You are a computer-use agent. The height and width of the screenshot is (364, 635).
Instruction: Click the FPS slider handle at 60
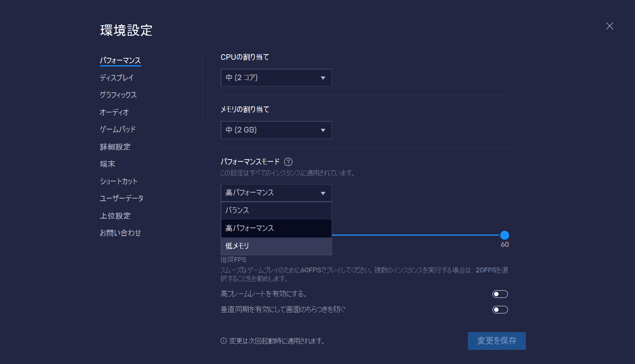(504, 235)
